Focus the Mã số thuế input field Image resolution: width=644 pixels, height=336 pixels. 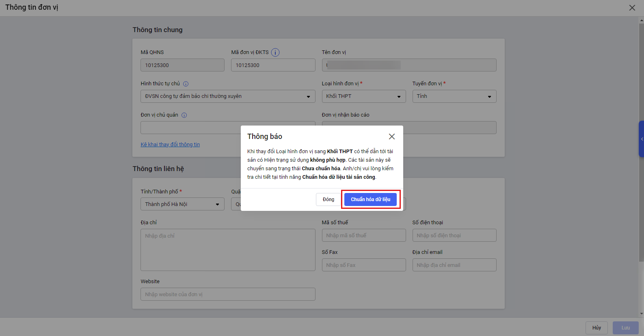(363, 235)
